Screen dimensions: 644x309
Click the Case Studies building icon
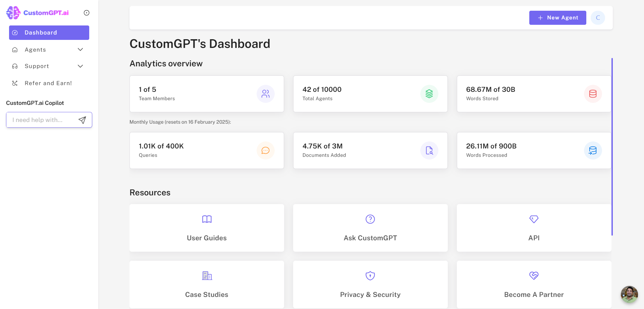click(207, 276)
